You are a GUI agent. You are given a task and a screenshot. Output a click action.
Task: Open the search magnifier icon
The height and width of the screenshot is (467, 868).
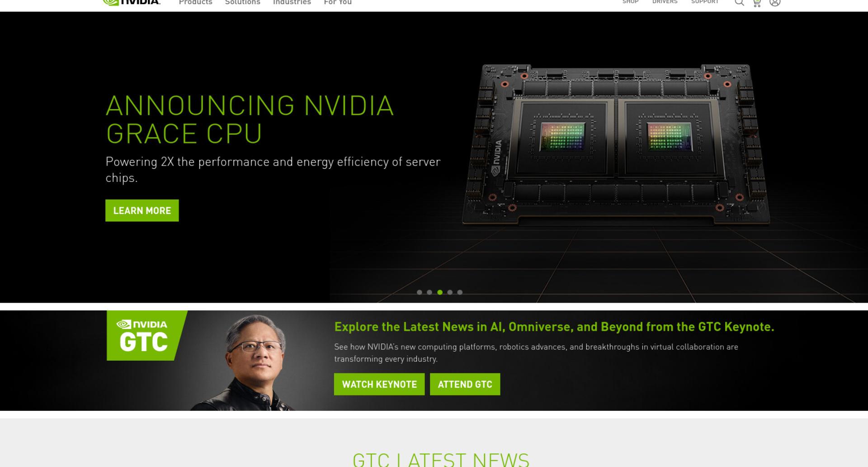click(x=740, y=2)
